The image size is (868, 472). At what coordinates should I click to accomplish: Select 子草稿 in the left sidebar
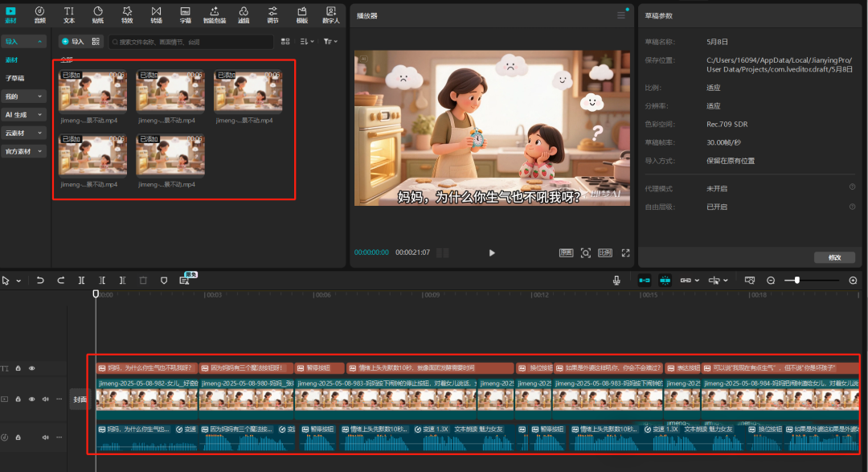click(x=15, y=78)
